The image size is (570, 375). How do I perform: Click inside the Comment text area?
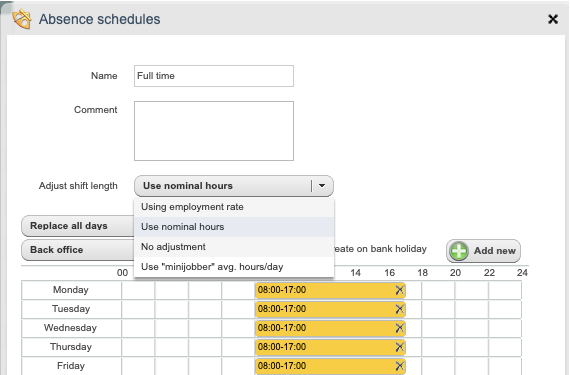pos(214,131)
